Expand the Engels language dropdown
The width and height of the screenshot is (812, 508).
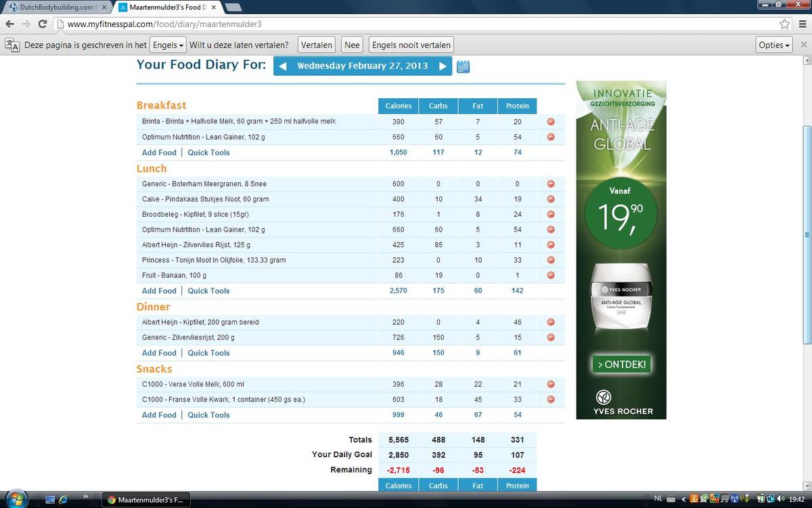point(167,45)
